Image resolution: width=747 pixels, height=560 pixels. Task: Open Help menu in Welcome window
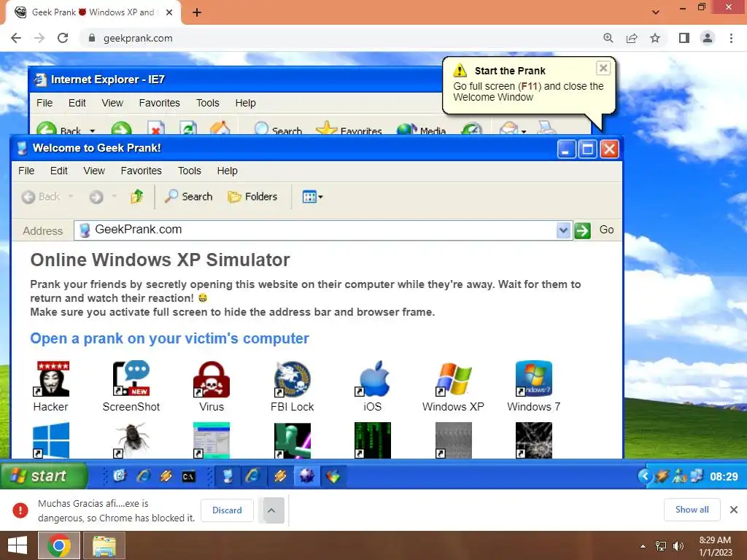click(228, 171)
